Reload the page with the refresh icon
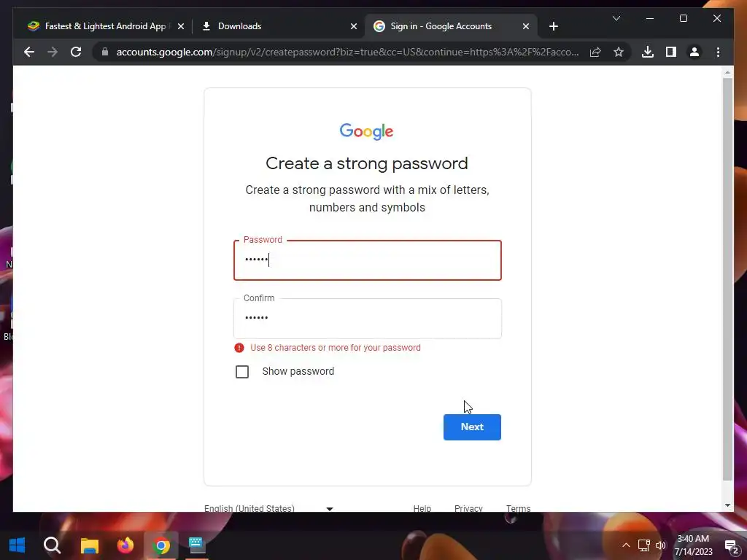This screenshot has height=560, width=747. (x=76, y=52)
